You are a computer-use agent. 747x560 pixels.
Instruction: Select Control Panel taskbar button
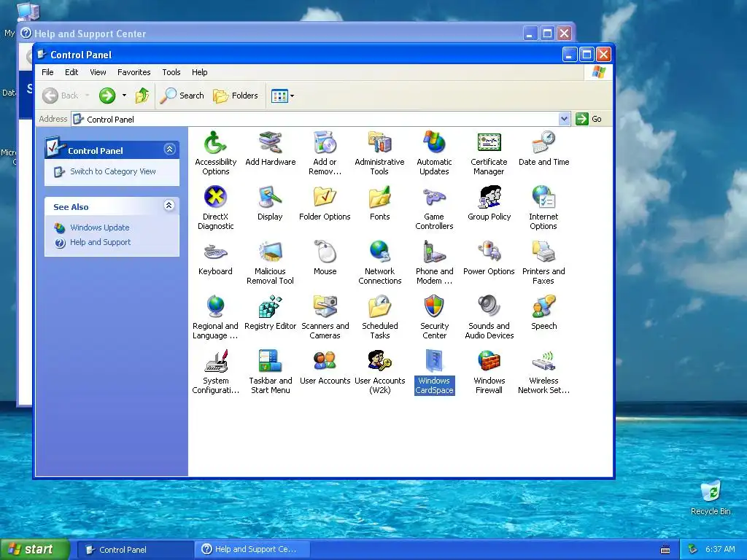pos(135,550)
